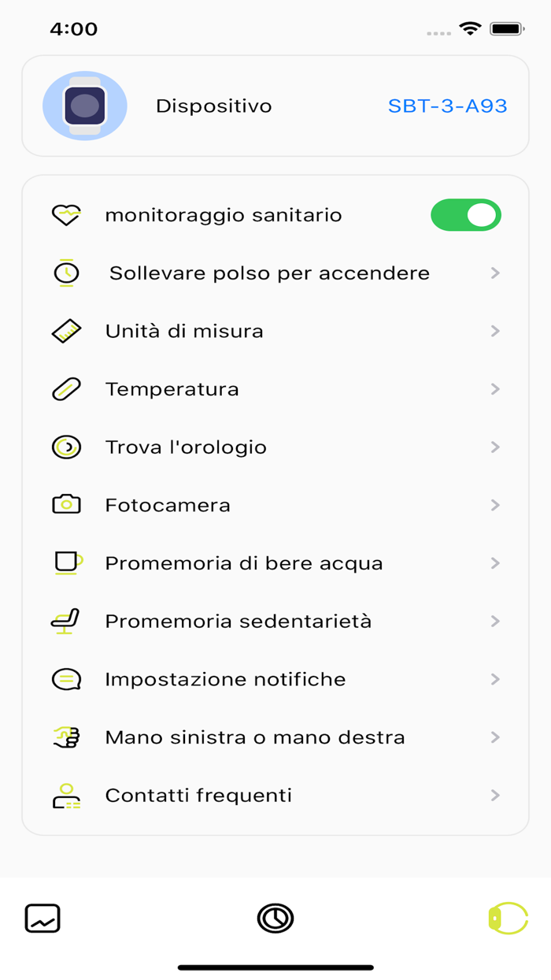Screen dimensions: 551x980
Task: Click the hand orientation icon
Action: point(67,737)
